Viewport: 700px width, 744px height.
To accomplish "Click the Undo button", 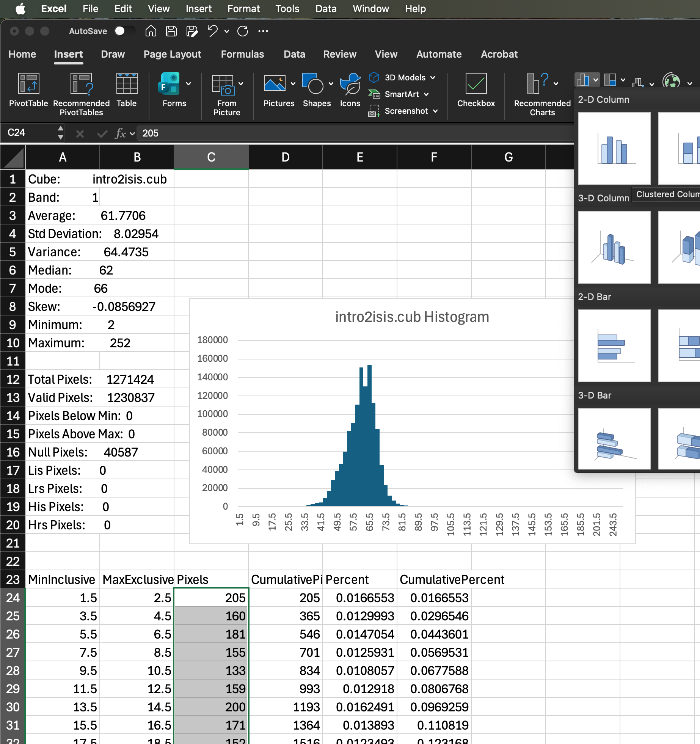I will pos(212,31).
